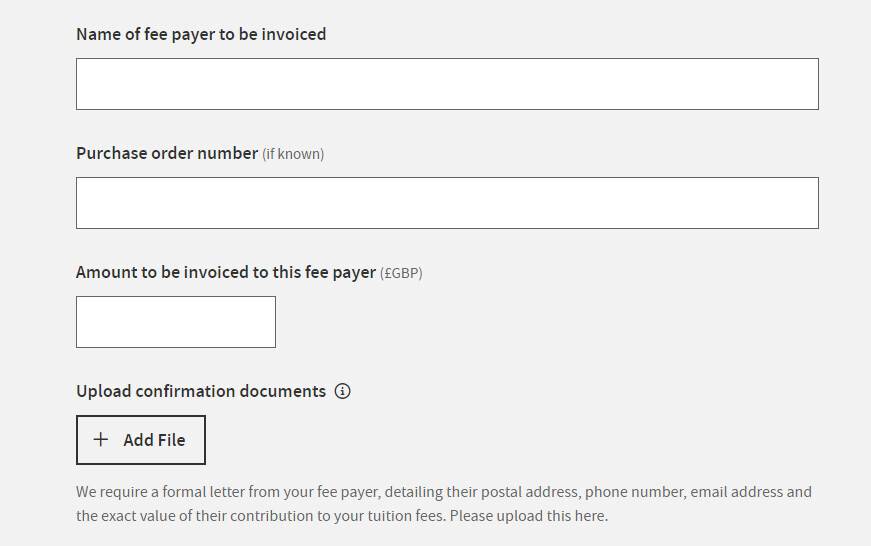This screenshot has height=546, width=871.
Task: Open the upload confirmation documents info icon
Action: [342, 391]
